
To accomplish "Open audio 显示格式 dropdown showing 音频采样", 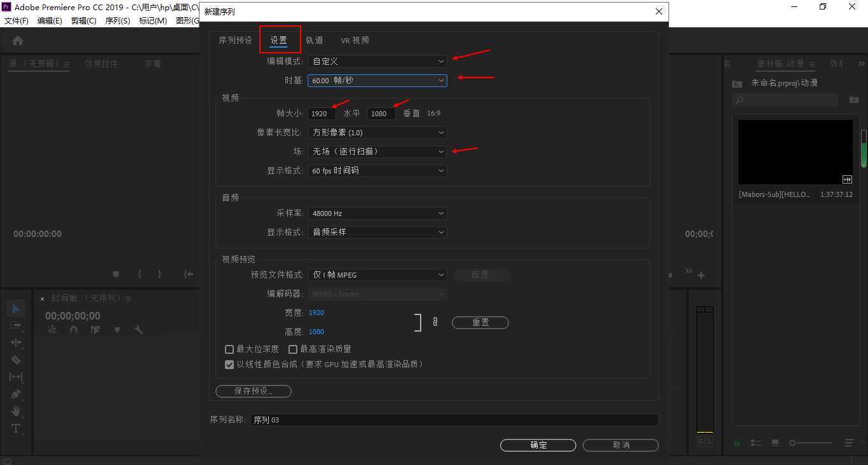I will 377,232.
